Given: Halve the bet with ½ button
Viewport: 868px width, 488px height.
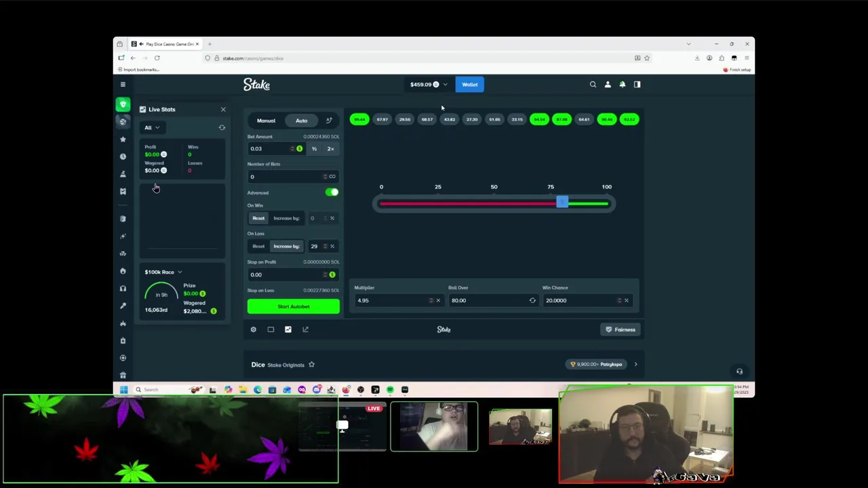Looking at the screenshot, I should tap(314, 148).
